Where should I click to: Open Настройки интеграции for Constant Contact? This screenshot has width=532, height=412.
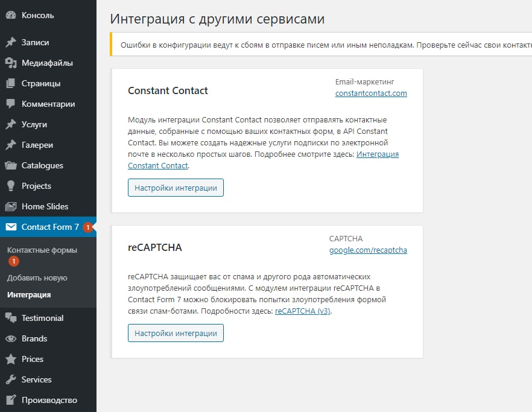(176, 188)
